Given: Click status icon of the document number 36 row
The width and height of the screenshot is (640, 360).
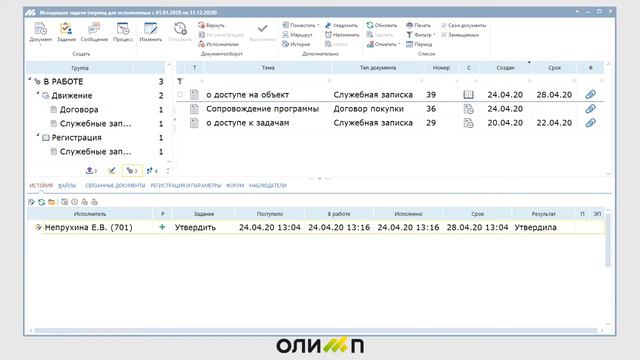Looking at the screenshot, I should point(468,109).
